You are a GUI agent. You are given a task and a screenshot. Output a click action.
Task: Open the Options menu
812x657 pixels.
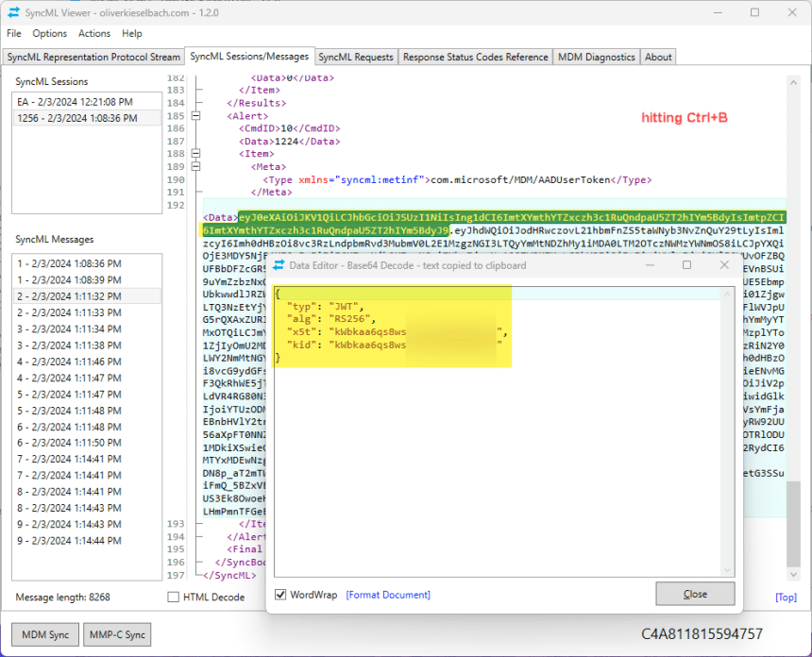pyautogui.click(x=50, y=33)
